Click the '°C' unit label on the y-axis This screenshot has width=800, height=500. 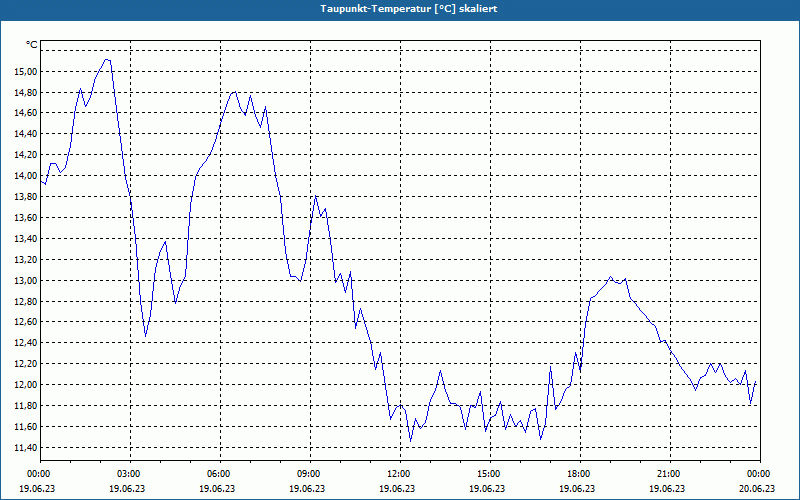point(32,45)
